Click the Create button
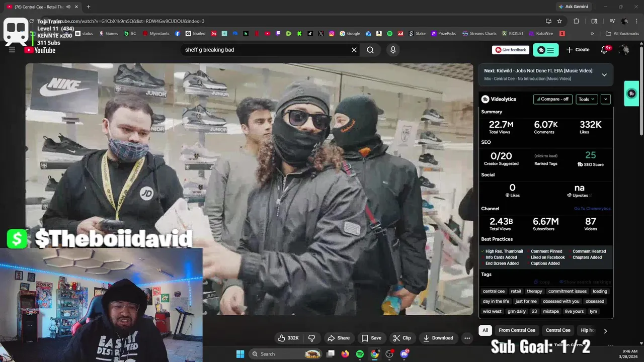Screen dimensions: 644x362 pyautogui.click(x=578, y=50)
